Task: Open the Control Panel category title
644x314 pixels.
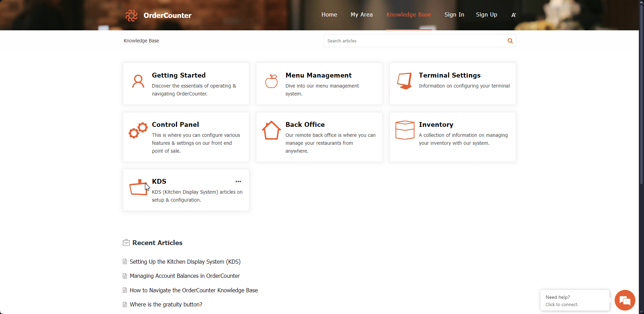Action: point(175,124)
